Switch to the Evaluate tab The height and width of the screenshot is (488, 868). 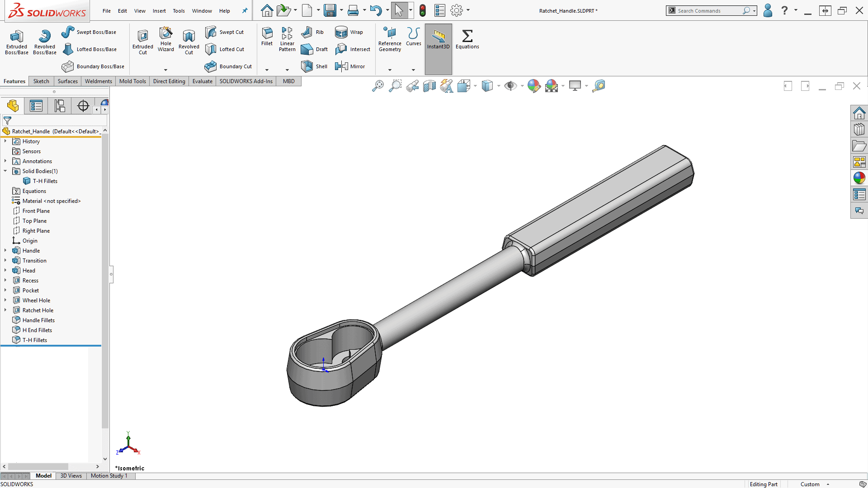202,81
